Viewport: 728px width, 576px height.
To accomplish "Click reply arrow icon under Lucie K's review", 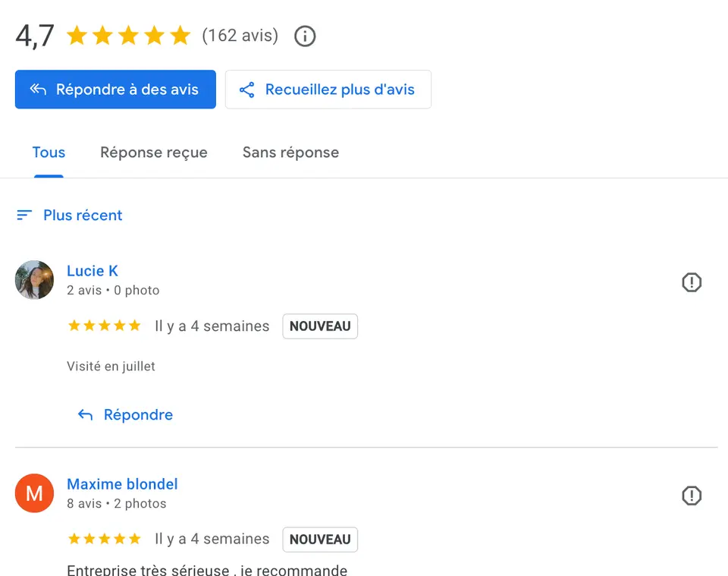I will click(x=85, y=415).
